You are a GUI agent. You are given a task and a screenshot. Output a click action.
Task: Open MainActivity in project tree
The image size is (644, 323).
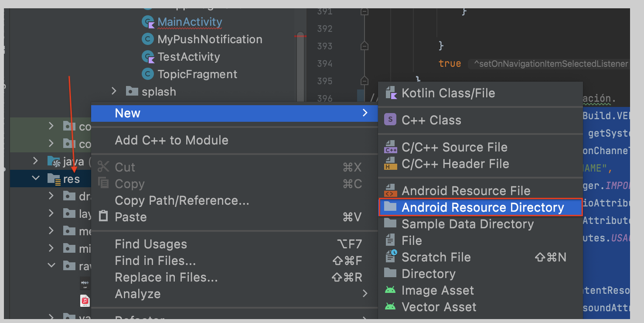point(190,22)
